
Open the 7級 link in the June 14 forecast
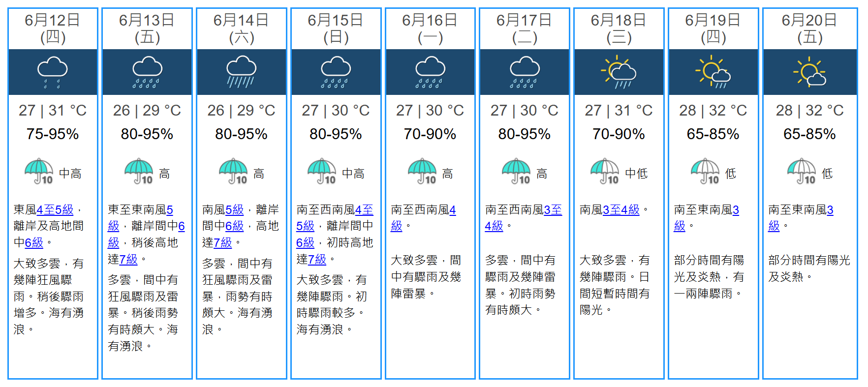(x=222, y=243)
